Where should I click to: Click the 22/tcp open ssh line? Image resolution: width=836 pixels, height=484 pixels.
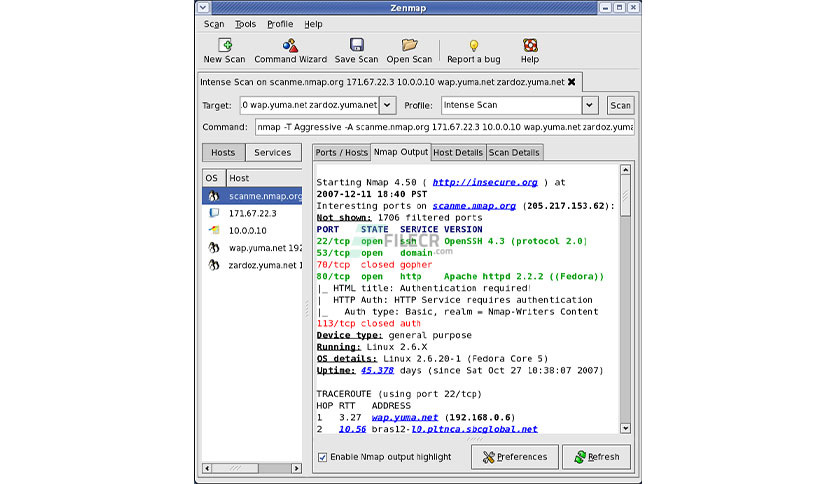[x=452, y=241]
